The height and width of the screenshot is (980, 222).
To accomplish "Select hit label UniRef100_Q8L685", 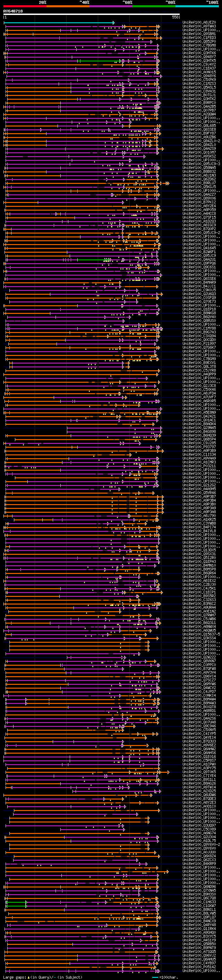I will point(199,125).
